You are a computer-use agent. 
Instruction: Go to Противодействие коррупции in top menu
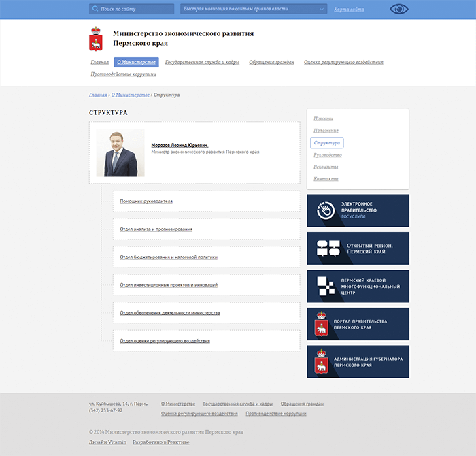tap(123, 74)
